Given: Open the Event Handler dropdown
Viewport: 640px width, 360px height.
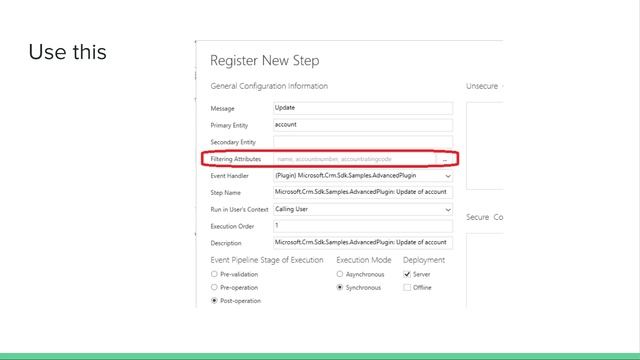Looking at the screenshot, I should [x=448, y=176].
